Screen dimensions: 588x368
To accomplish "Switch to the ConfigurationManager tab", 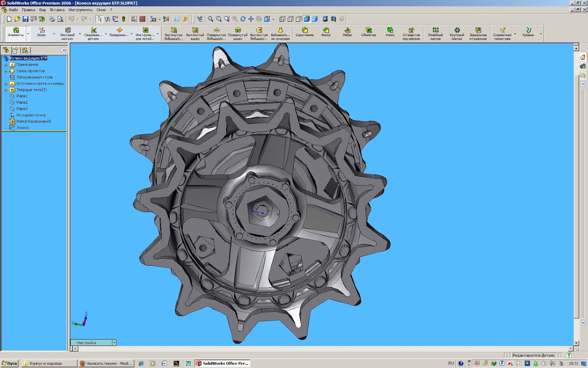I will 25,50.
